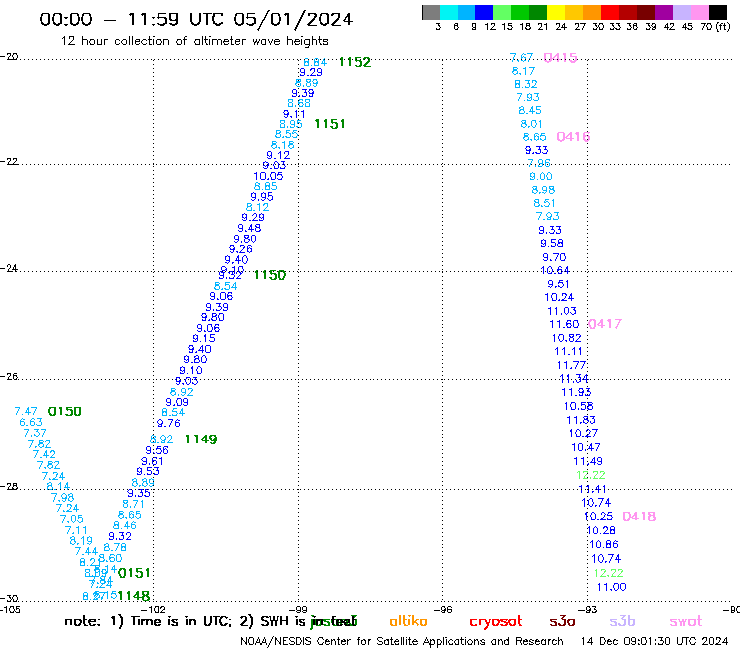The height and width of the screenshot is (650, 740).
Task: Click the gray swatch in the color legend
Action: click(431, 12)
